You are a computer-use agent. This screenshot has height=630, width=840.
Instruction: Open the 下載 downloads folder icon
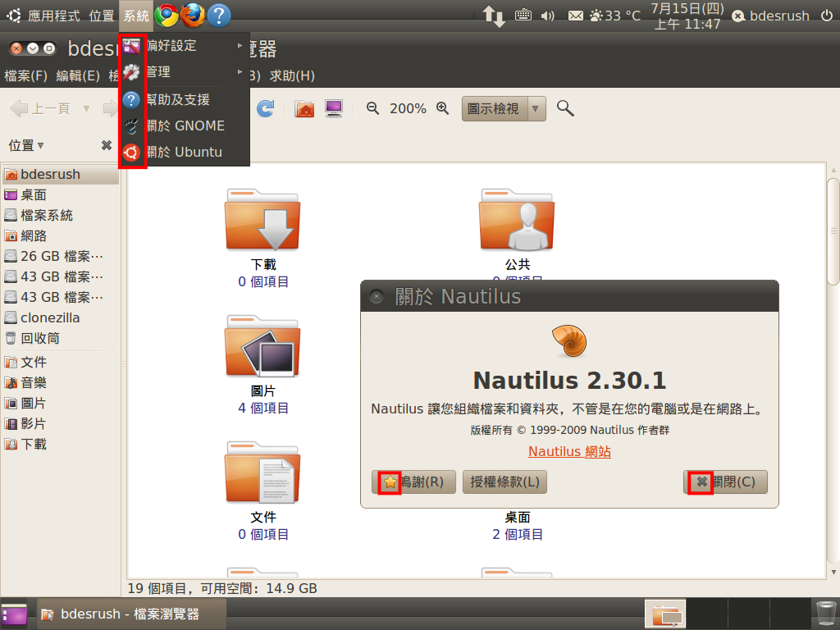262,220
